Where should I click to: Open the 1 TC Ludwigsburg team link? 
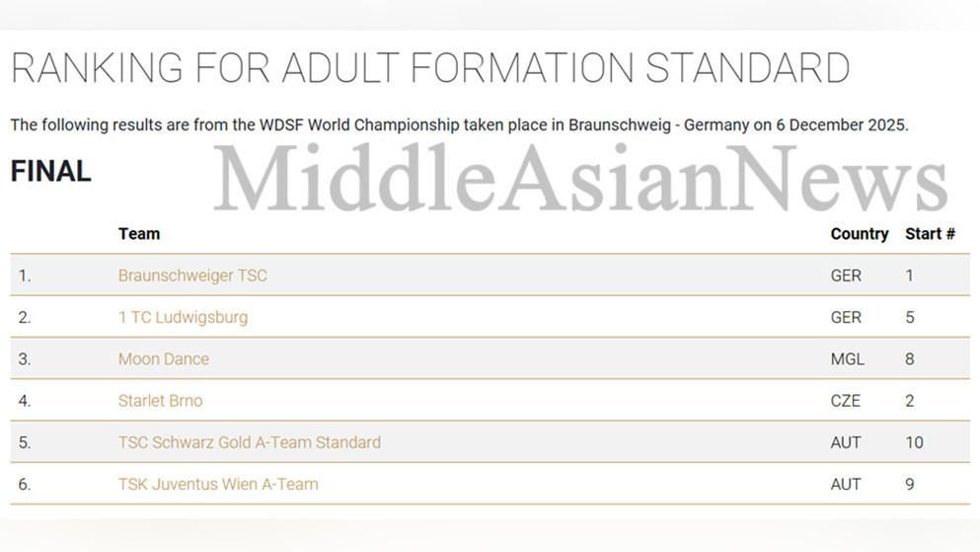pos(183,317)
